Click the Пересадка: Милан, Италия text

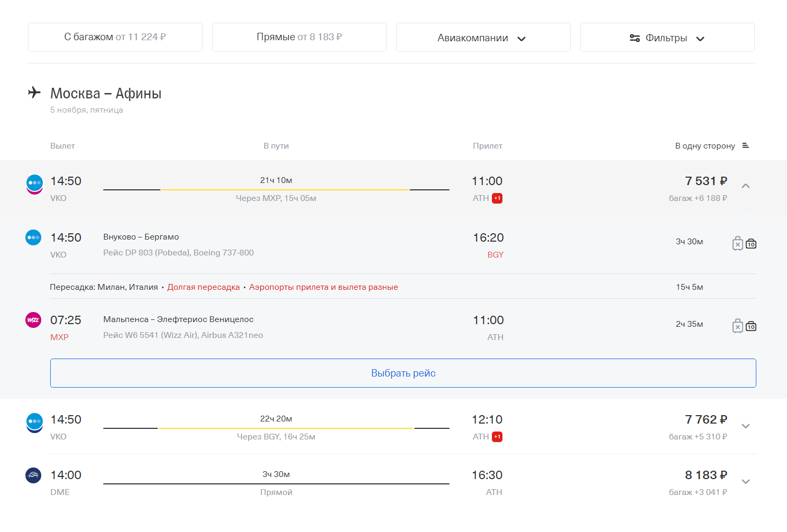[x=104, y=287]
